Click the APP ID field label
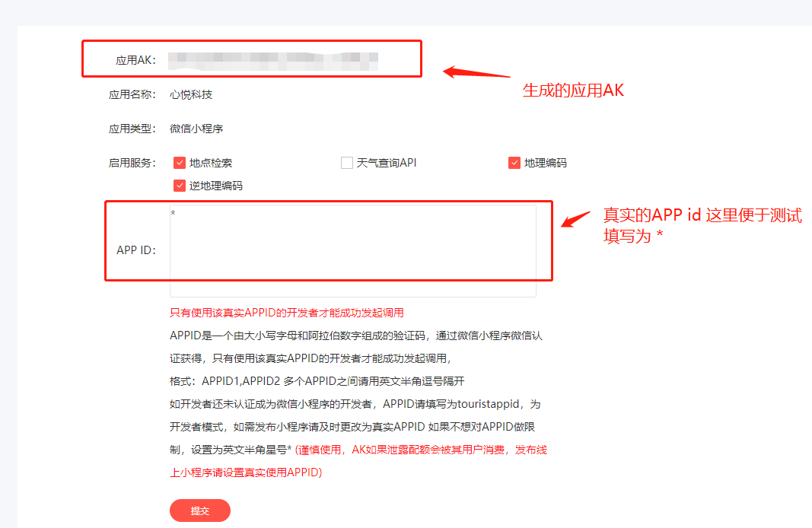This screenshot has height=528, width=812. tap(135, 250)
